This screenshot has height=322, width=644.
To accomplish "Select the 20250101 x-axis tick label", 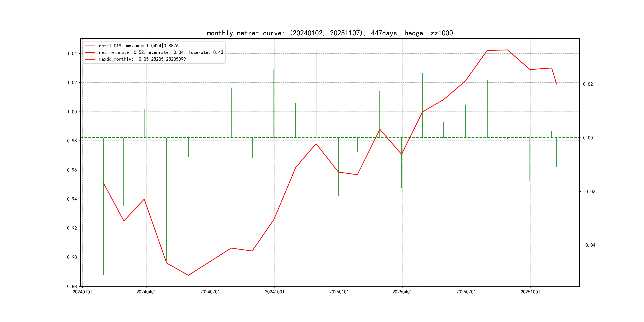I will [x=339, y=292].
